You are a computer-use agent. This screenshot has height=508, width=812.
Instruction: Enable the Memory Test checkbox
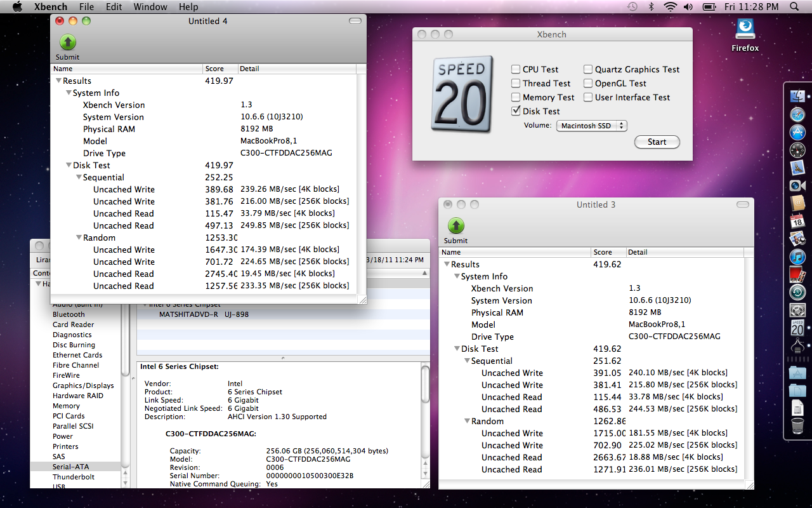(x=516, y=97)
